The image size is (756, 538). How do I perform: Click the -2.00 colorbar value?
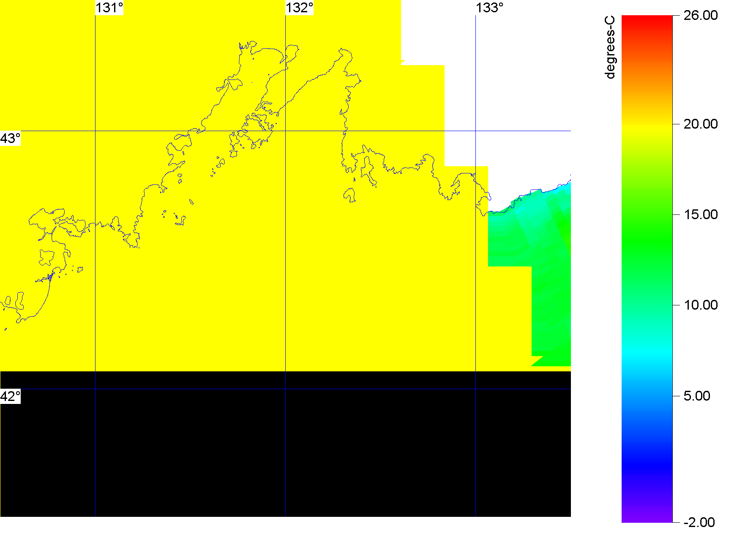point(699,522)
